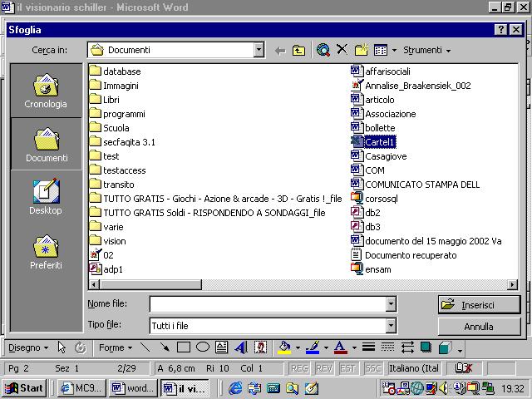532x399 pixels.
Task: Open the Line Color dropdown arrow
Action: (326, 347)
